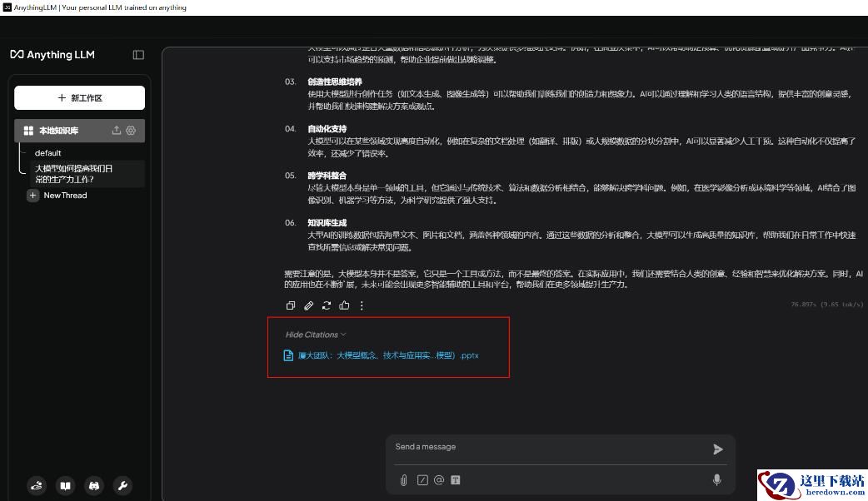This screenshot has height=501, width=868.
Task: Click the plus icon beside New Thread
Action: pyautogui.click(x=32, y=196)
